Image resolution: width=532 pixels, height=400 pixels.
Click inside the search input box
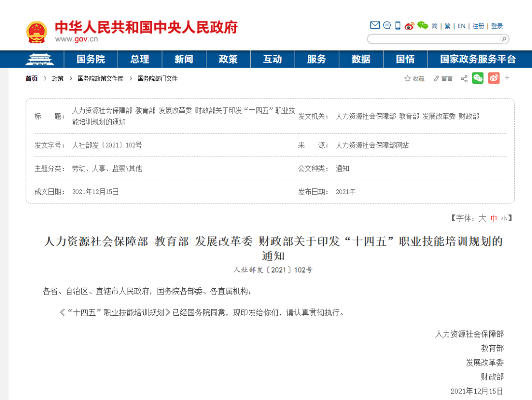tap(433, 39)
